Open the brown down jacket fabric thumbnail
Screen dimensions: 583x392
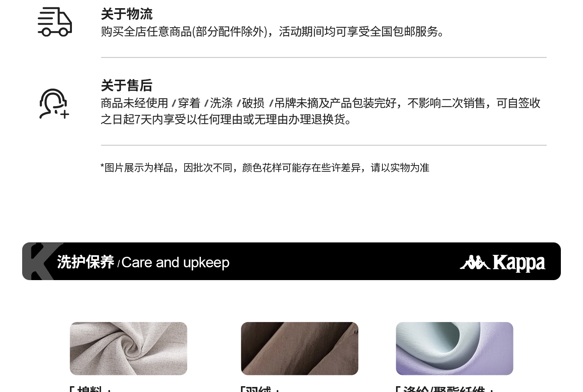pos(299,348)
